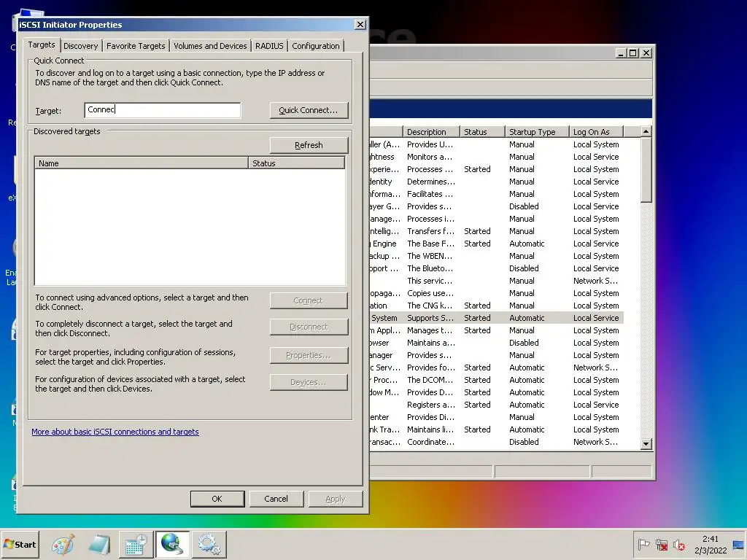747x560 pixels.
Task: Select the 'Determines...' service row
Action: click(x=496, y=182)
